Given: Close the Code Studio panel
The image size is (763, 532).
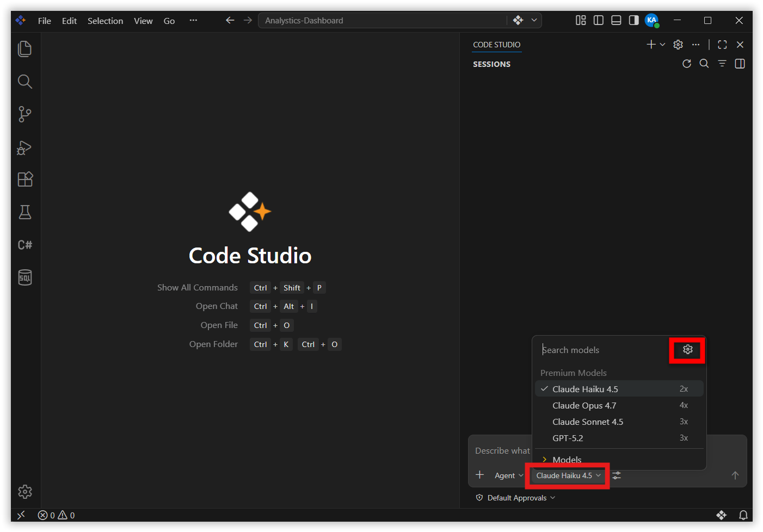Looking at the screenshot, I should 740,45.
